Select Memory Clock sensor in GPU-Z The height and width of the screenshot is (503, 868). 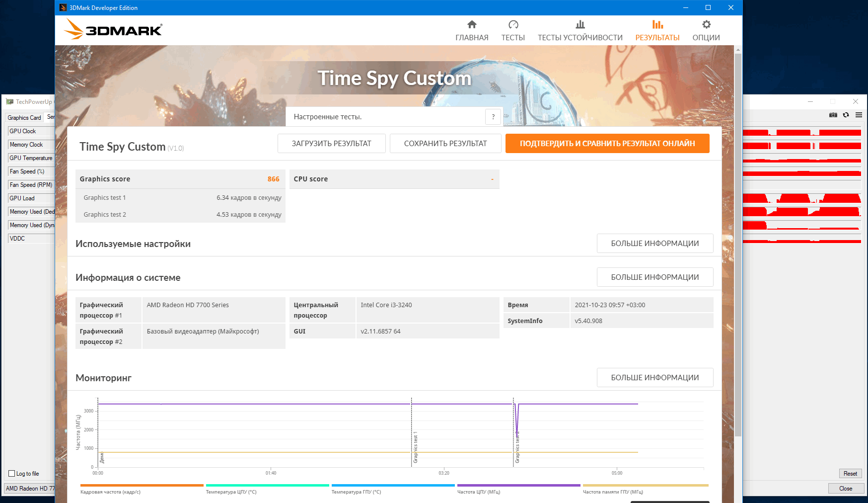click(x=31, y=145)
